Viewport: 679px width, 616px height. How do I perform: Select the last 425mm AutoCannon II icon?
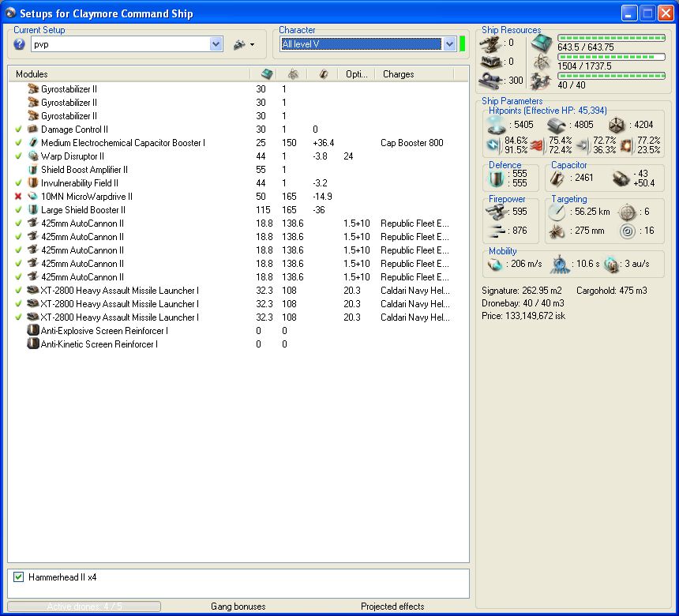pyautogui.click(x=33, y=277)
